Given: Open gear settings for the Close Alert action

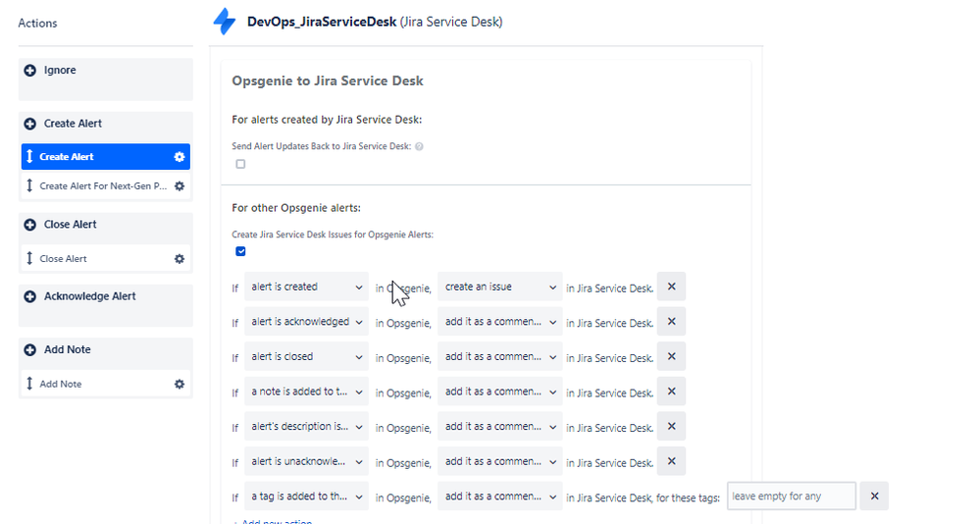Looking at the screenshot, I should point(180,259).
